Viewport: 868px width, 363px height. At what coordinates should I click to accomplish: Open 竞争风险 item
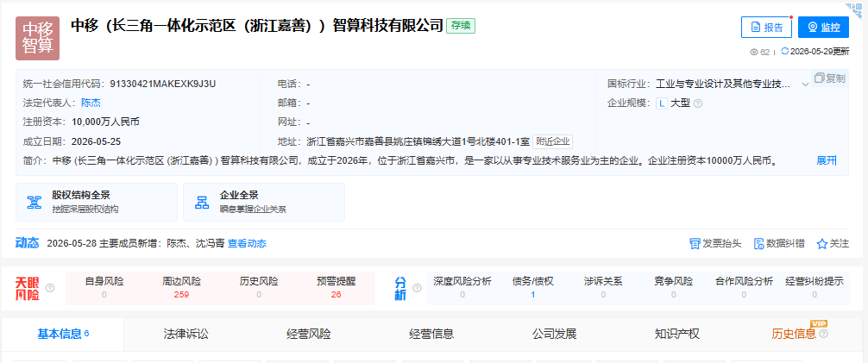tap(673, 288)
